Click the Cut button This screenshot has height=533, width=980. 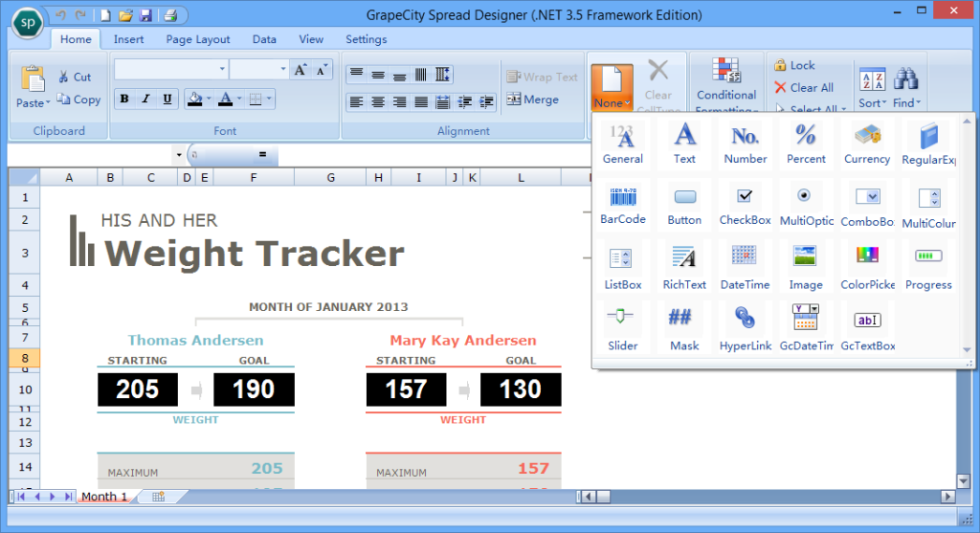point(75,77)
